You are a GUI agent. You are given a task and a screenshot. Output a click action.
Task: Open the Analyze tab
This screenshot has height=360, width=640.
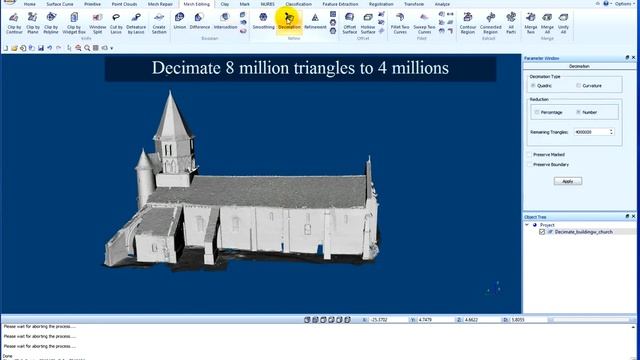pos(442,4)
